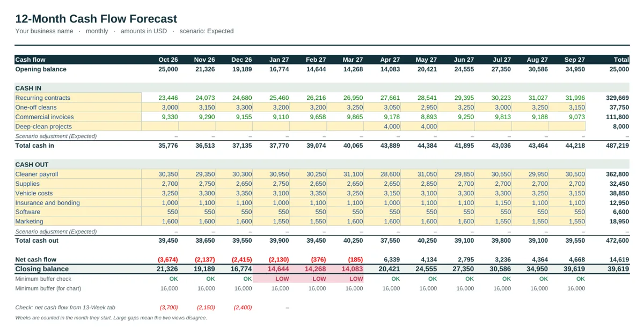Click Total cash in total 487,219
The height and width of the screenshot is (335, 644).
point(617,145)
